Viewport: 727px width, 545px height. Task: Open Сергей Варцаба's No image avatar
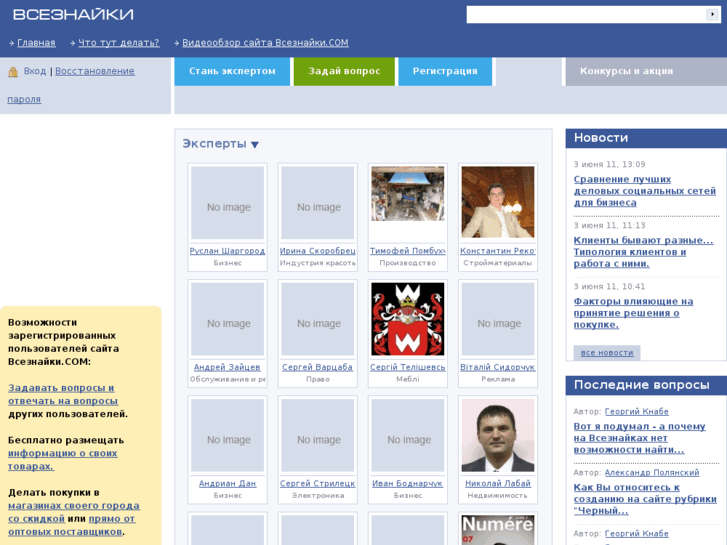click(x=318, y=319)
